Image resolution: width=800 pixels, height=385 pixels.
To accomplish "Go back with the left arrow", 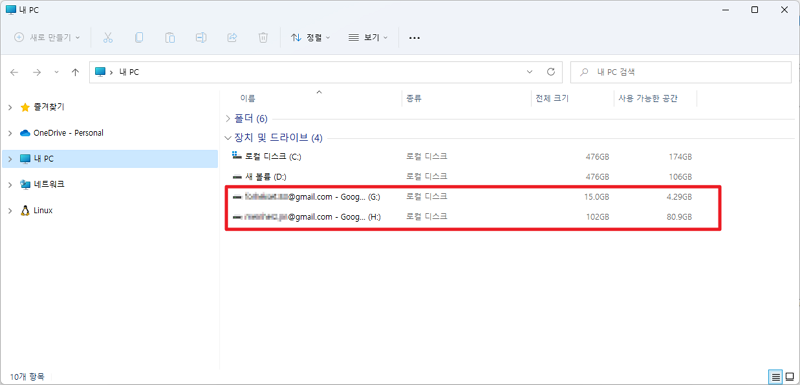I will [14, 72].
